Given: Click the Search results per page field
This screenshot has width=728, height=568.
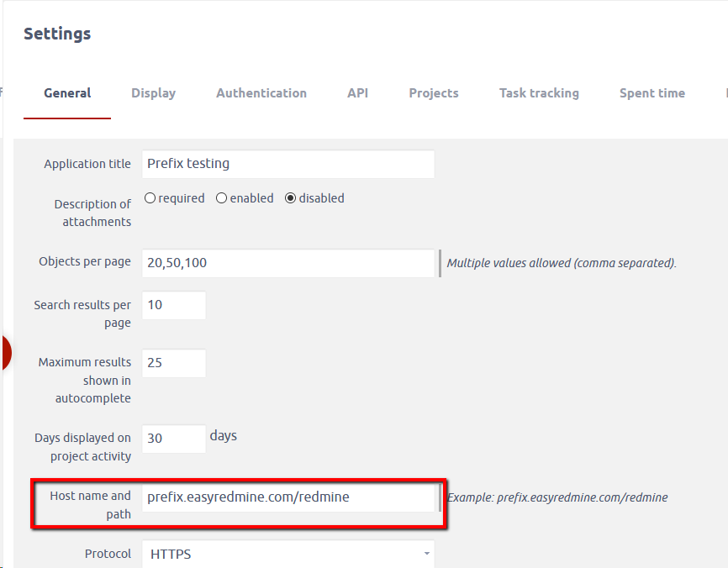Looking at the screenshot, I should point(174,305).
